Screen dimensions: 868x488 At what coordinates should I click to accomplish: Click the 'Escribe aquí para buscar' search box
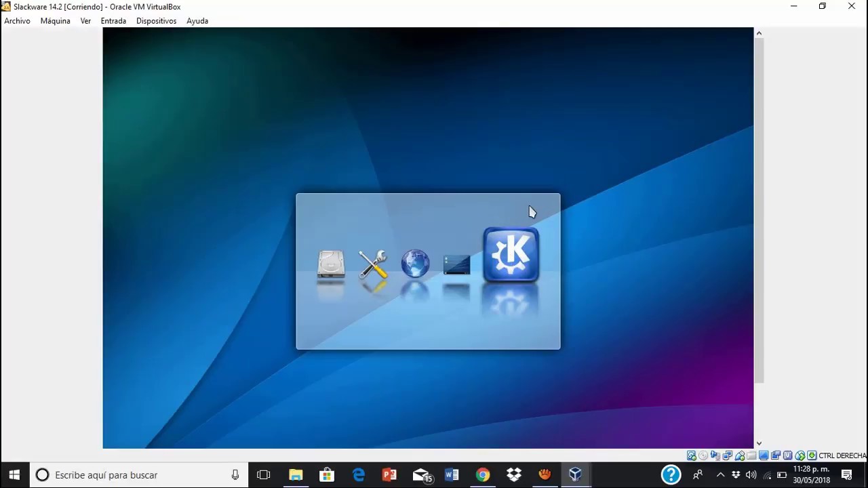[140, 475]
